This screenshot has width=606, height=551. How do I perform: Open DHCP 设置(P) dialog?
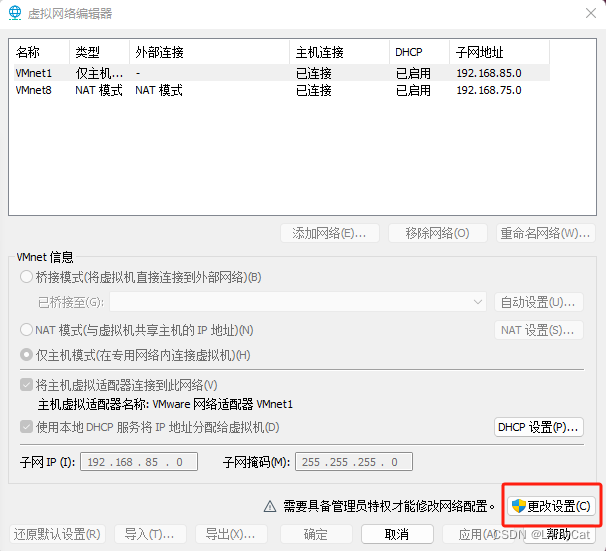[538, 427]
